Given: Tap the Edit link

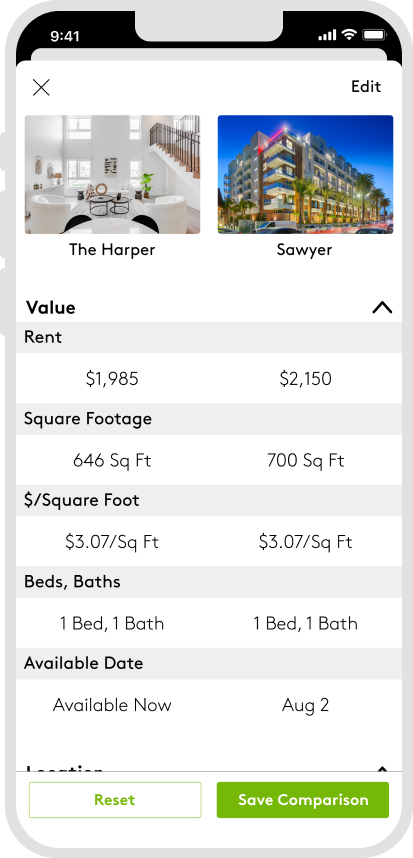Looking at the screenshot, I should tap(366, 86).
